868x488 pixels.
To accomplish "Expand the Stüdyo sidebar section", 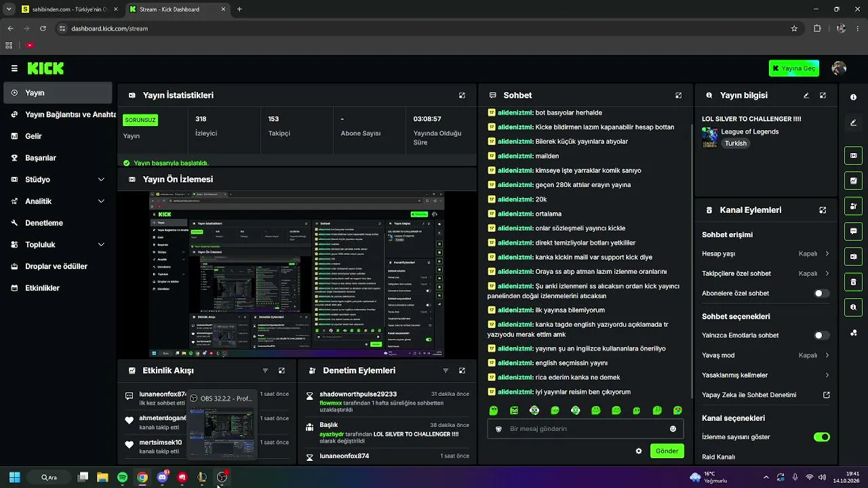I will (x=58, y=180).
